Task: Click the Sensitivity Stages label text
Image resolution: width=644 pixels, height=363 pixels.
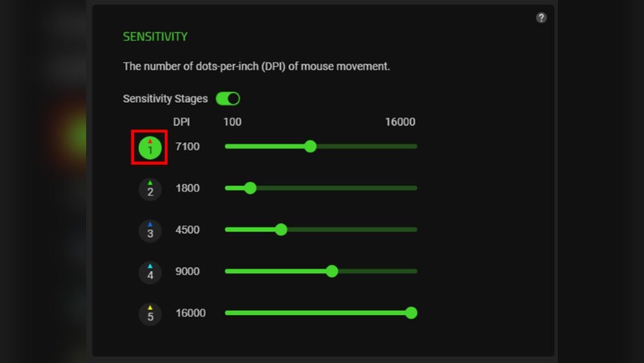Action: click(x=166, y=99)
